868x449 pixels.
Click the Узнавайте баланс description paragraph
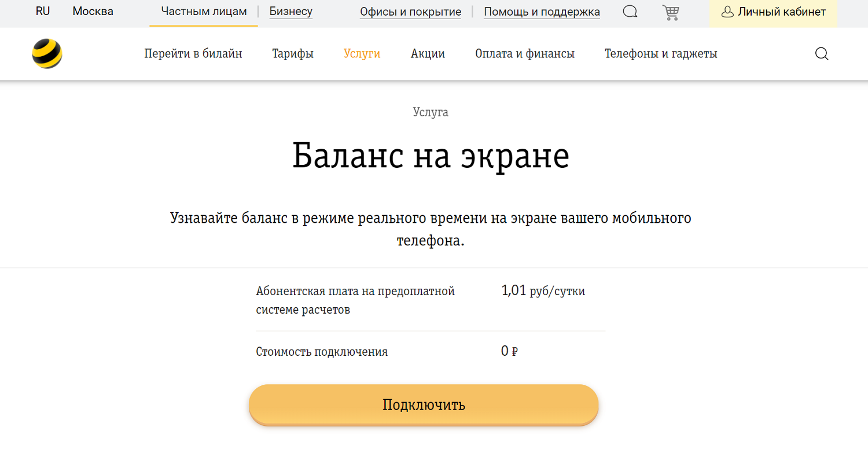coord(431,229)
